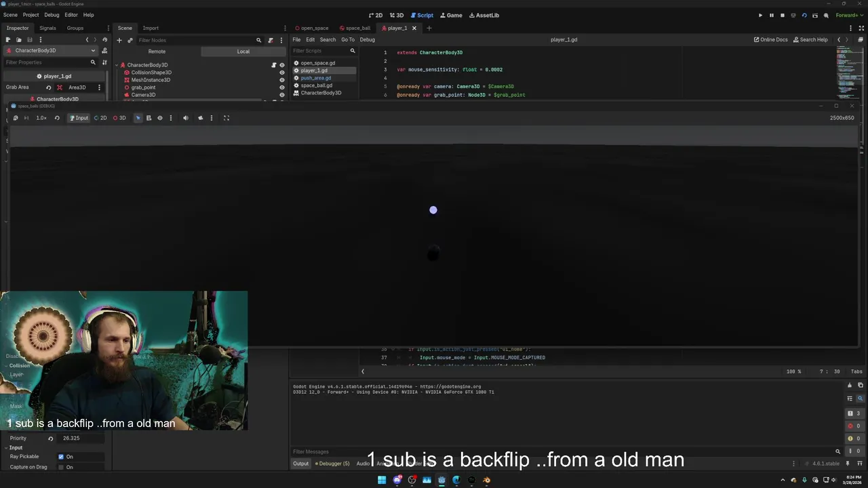Open the Output bottom panel tab
Screen dimensions: 868x488
[x=300, y=464]
